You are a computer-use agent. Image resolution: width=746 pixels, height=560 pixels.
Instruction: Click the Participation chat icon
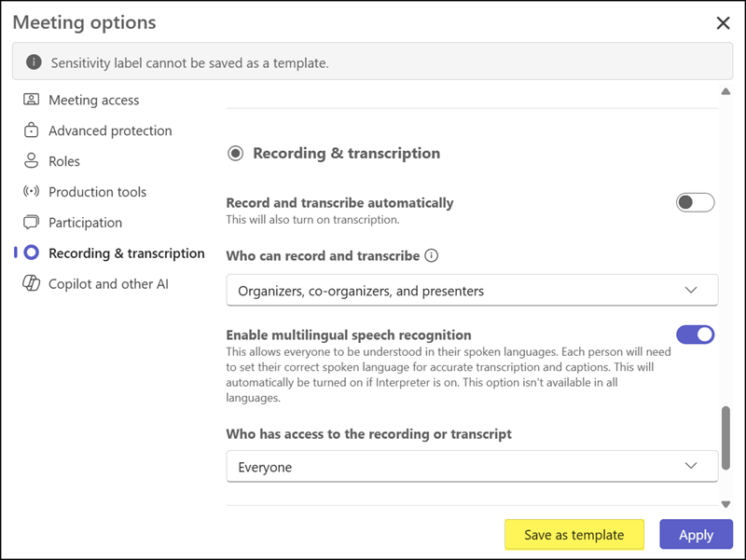tap(32, 222)
